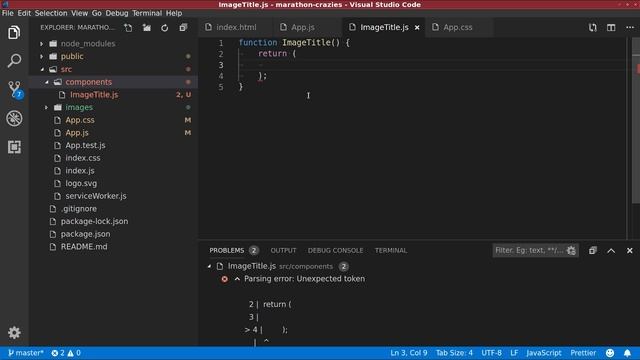Refresh the Explorer file tree
Image resolution: width=640 pixels, height=360 pixels.
pyautogui.click(x=164, y=28)
